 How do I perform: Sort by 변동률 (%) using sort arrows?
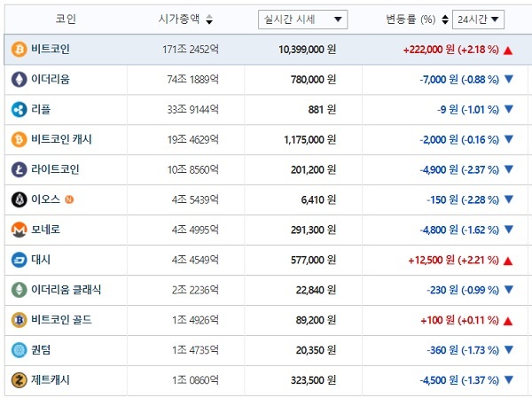click(445, 20)
